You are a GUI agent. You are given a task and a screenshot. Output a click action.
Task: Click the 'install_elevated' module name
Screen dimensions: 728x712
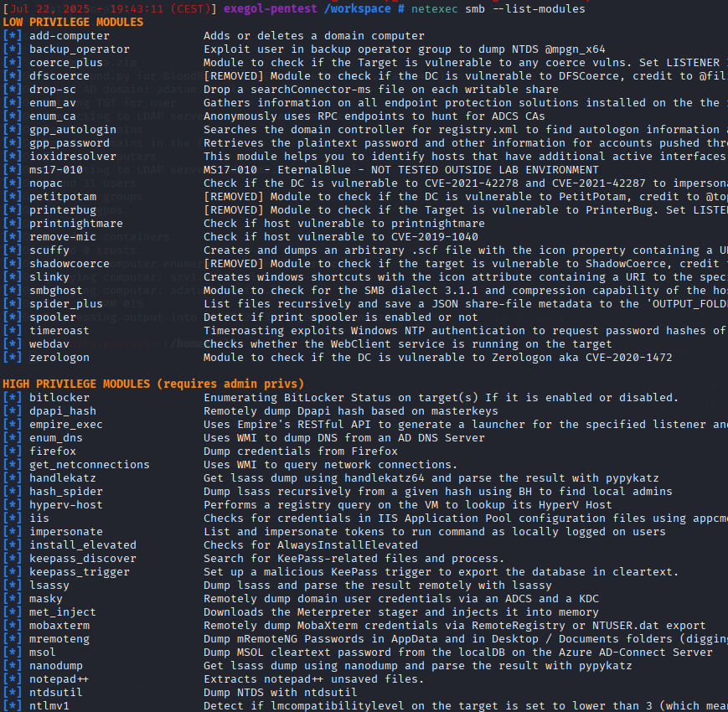click(83, 545)
